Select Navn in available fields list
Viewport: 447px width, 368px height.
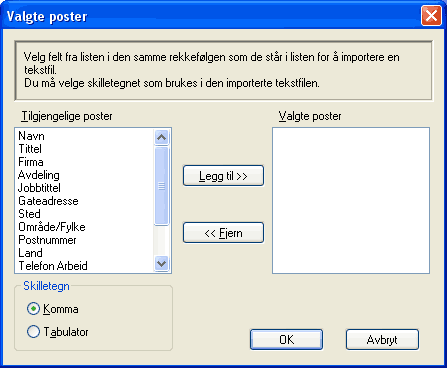tap(31, 136)
